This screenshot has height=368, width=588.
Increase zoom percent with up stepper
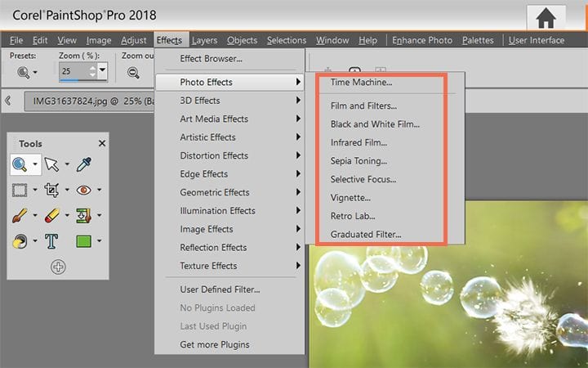coord(92,68)
